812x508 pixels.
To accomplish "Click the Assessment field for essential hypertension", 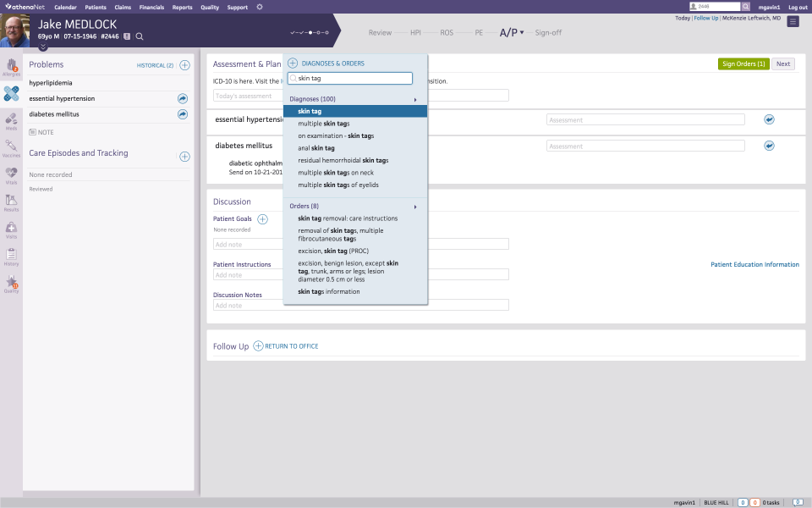I will [x=645, y=119].
